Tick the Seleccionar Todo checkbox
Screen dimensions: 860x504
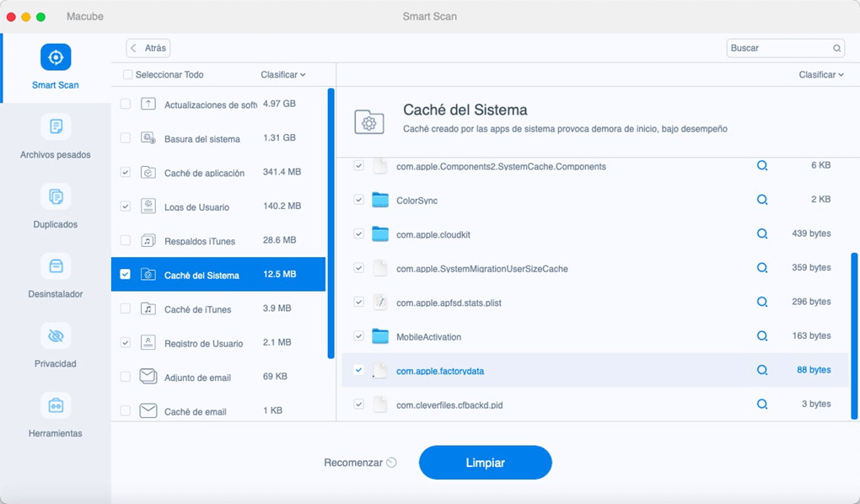pos(128,74)
